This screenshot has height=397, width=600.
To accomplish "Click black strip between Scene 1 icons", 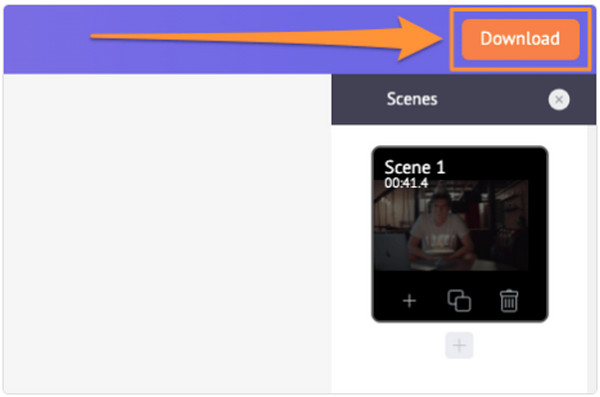I will tap(434, 301).
